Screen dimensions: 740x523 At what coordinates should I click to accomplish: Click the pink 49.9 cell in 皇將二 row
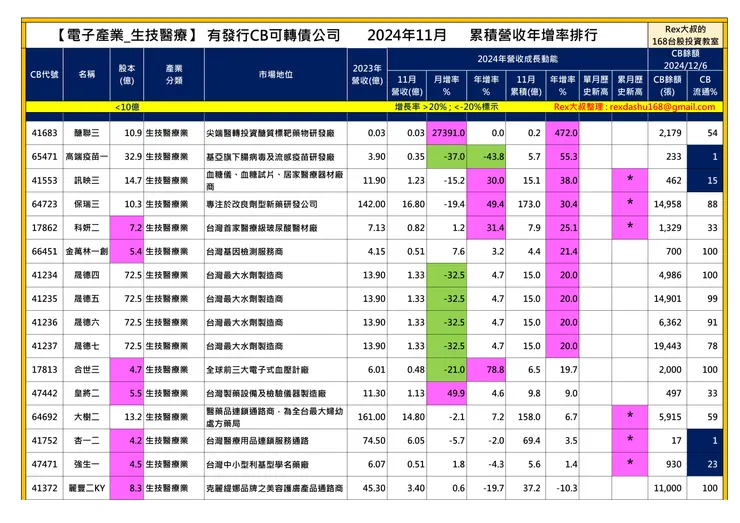pos(446,393)
